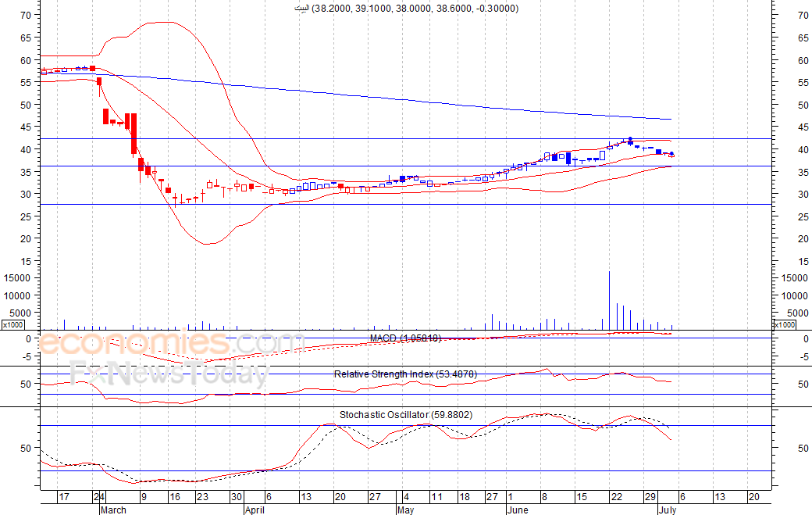Image resolution: width=812 pixels, height=515 pixels.
Task: Click date label 4 in May
Action: (x=406, y=497)
